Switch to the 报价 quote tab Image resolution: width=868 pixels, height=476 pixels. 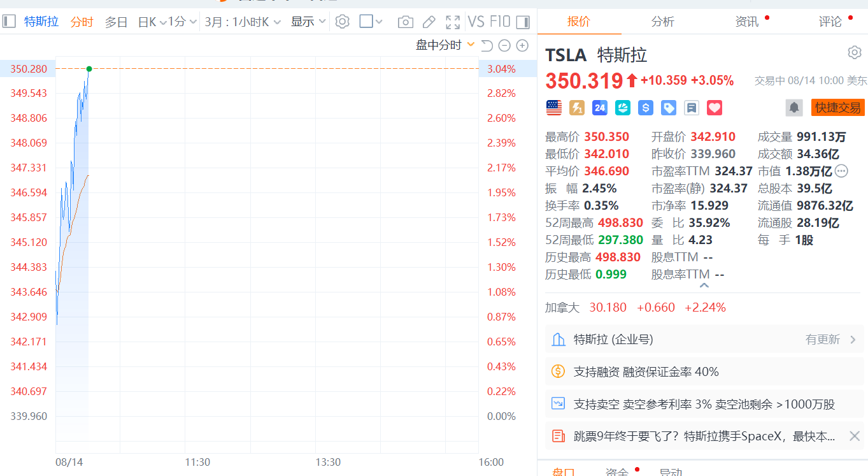pos(579,21)
